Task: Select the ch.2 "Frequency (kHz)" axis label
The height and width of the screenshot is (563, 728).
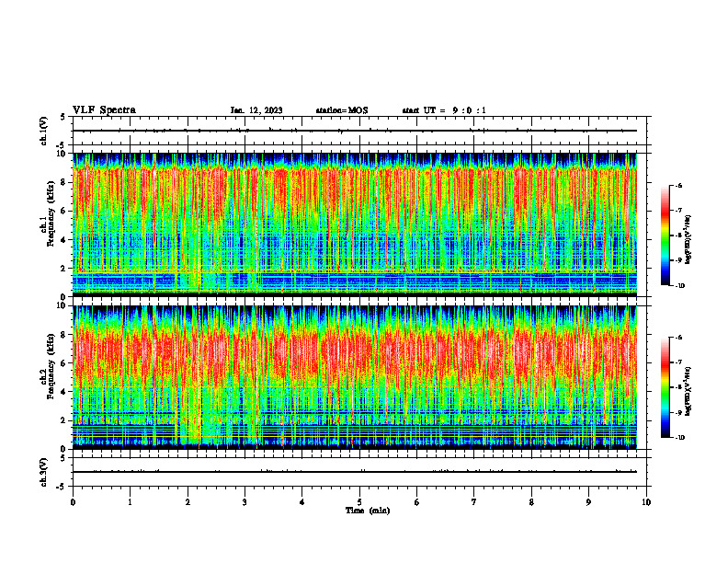Action: 51,366
